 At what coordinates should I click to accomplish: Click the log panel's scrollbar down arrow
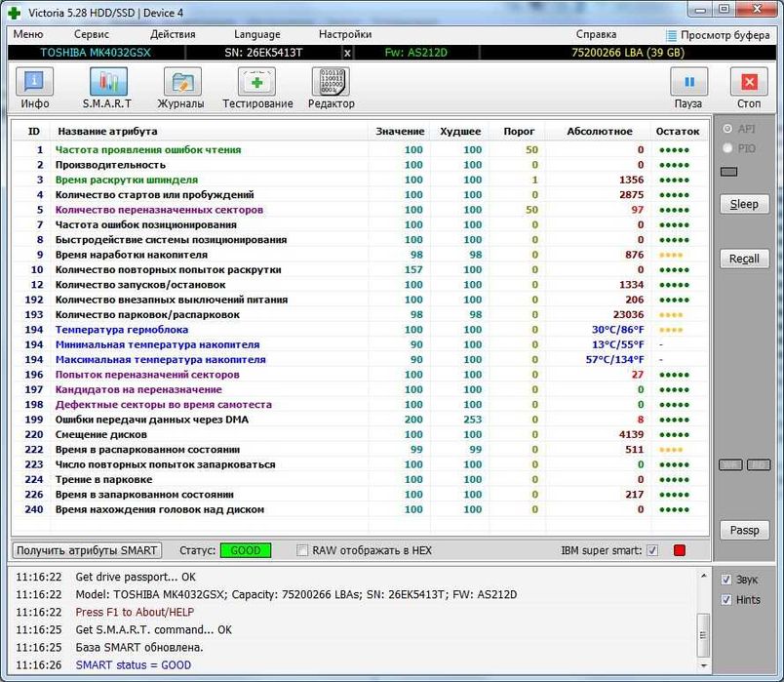(x=703, y=665)
